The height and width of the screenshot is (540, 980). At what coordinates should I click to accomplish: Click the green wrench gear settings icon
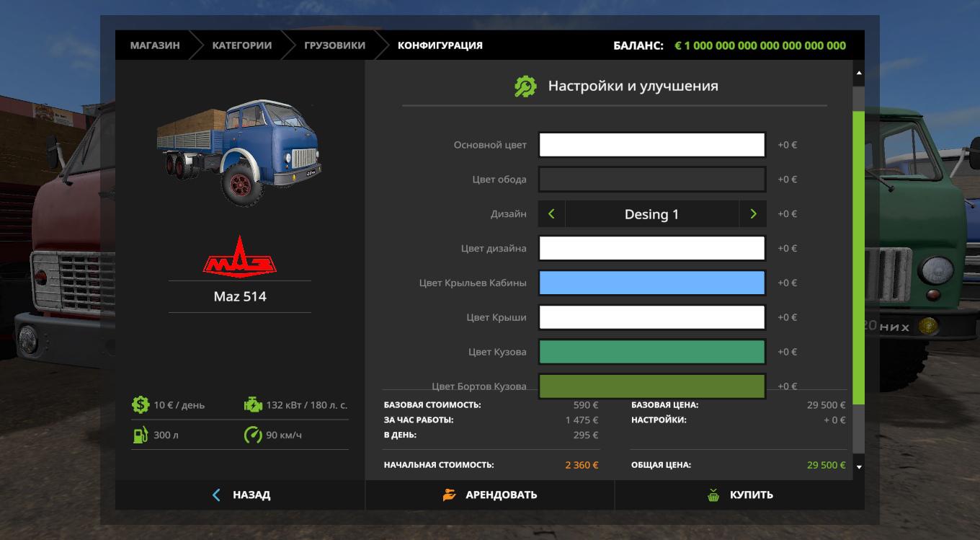(525, 87)
